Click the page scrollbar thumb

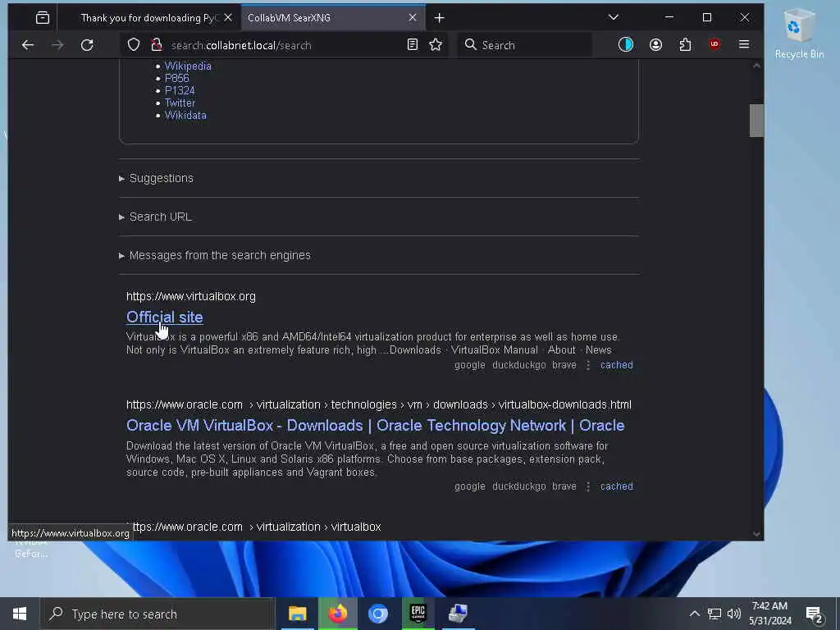click(x=756, y=121)
